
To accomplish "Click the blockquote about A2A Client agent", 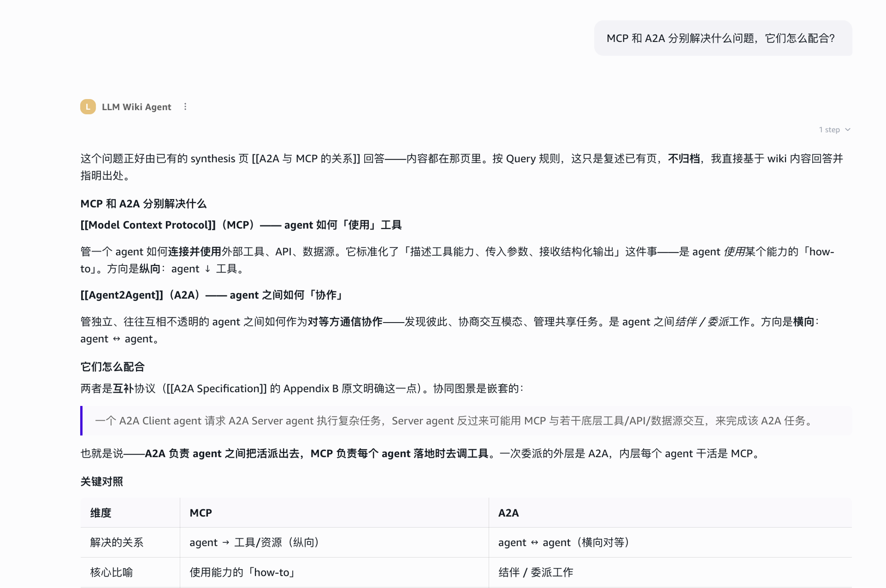I will pyautogui.click(x=466, y=421).
